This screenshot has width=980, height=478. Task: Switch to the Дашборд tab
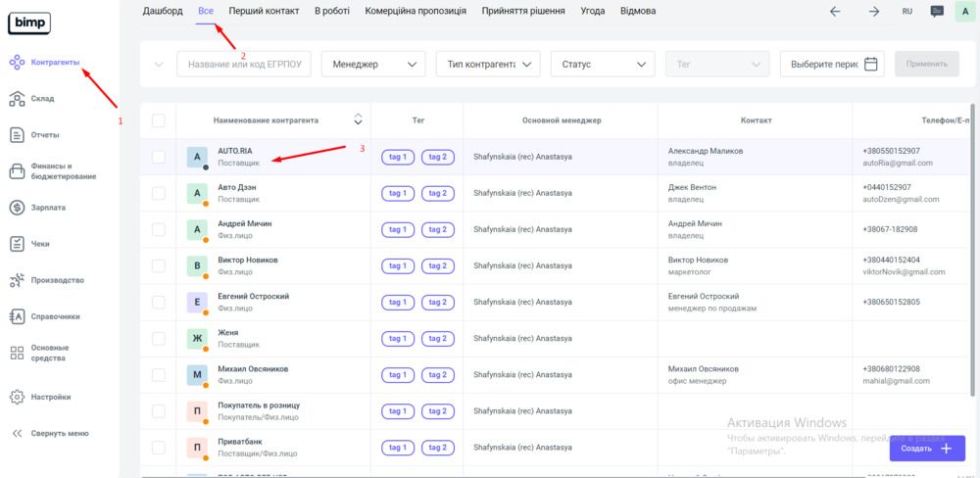tap(163, 11)
